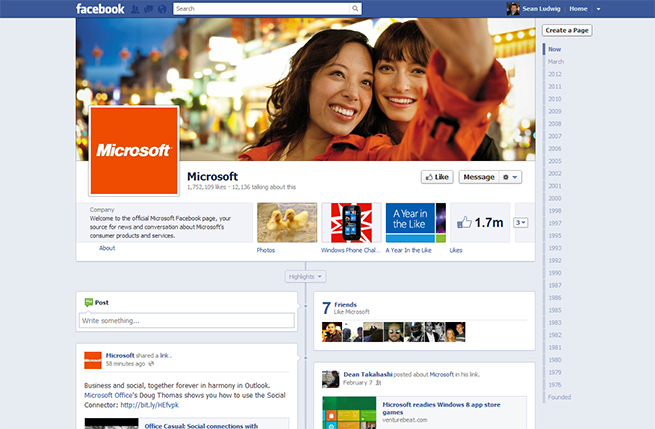655x429 pixels.
Task: Jump to 1976 on the timeline
Action: click(555, 385)
